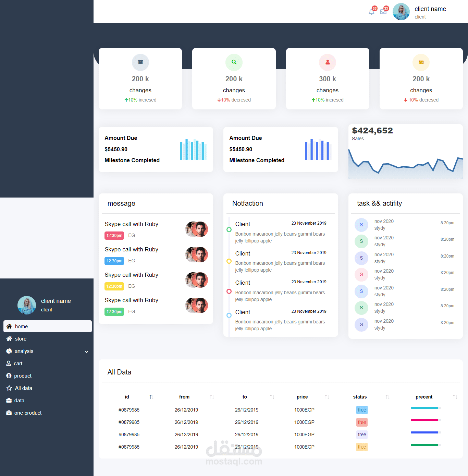
Task: Click the pink S task avatar
Action: point(361,274)
